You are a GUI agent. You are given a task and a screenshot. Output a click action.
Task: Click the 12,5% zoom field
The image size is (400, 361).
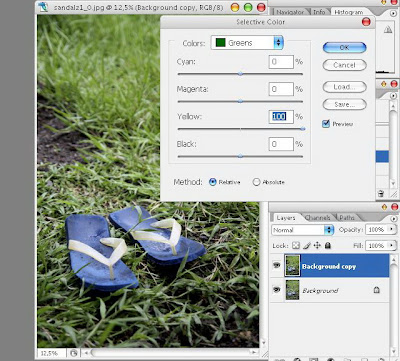[x=52, y=353]
